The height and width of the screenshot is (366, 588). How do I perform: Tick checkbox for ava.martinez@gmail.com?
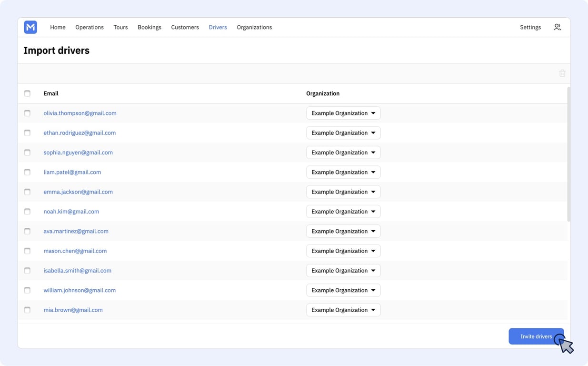click(27, 231)
